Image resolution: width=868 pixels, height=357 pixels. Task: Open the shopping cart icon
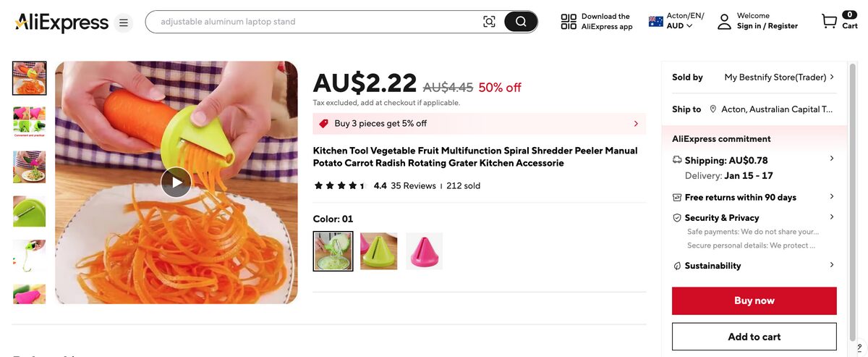(x=829, y=21)
